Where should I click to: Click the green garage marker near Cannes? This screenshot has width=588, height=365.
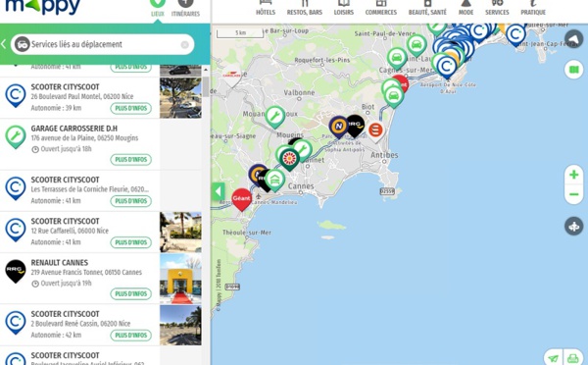274,180
